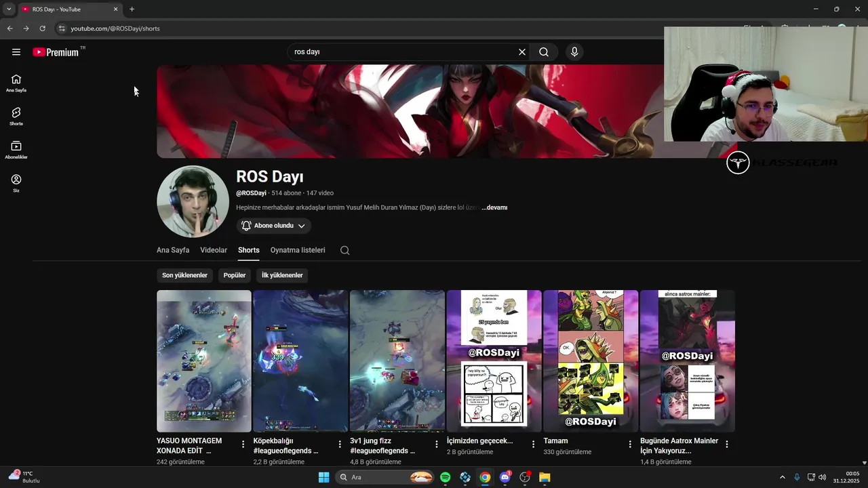Open the Siz profile section
The height and width of the screenshot is (488, 868).
[16, 183]
